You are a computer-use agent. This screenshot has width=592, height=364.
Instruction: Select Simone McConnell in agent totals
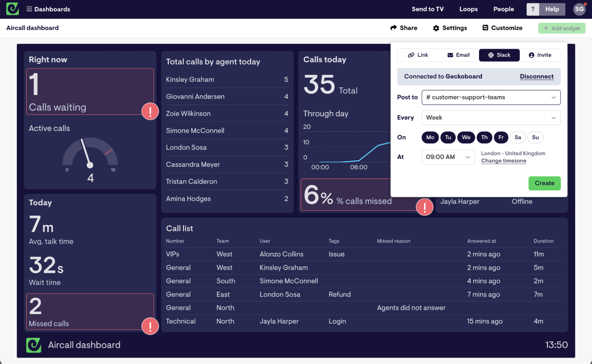click(x=227, y=131)
